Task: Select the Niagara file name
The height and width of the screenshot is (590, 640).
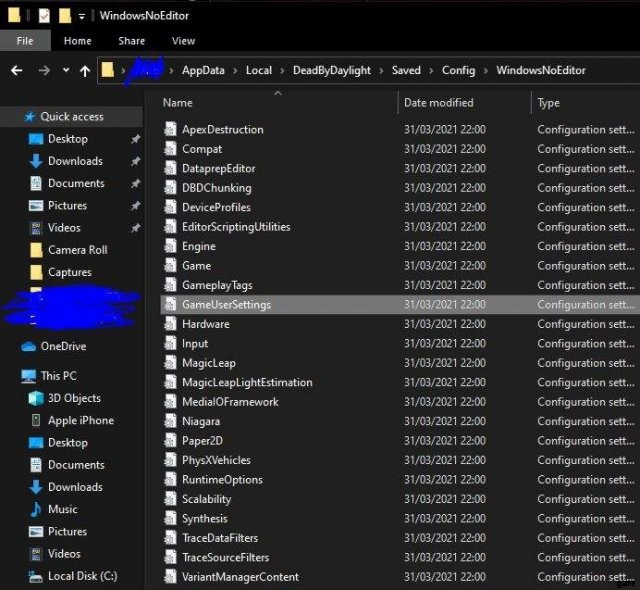Action: (201, 421)
